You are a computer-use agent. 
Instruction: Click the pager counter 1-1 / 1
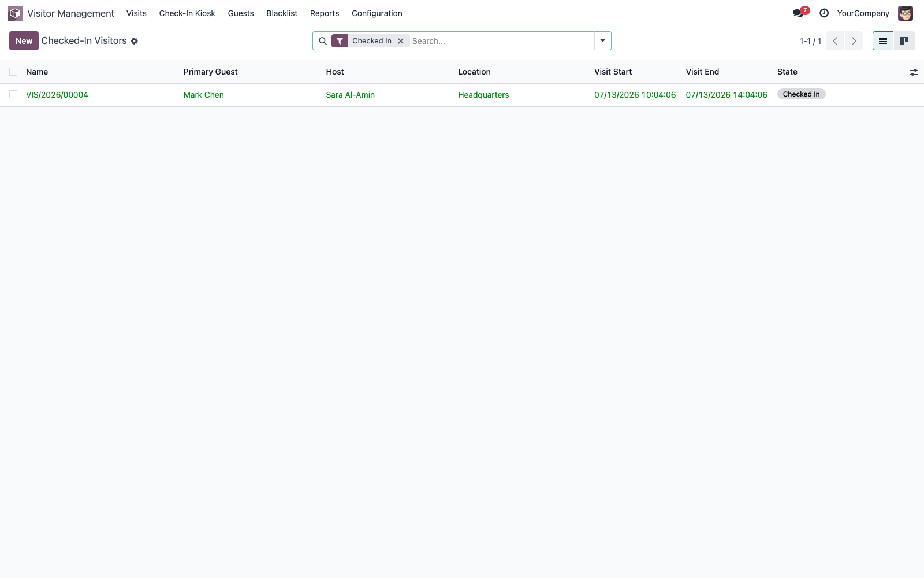pos(810,41)
